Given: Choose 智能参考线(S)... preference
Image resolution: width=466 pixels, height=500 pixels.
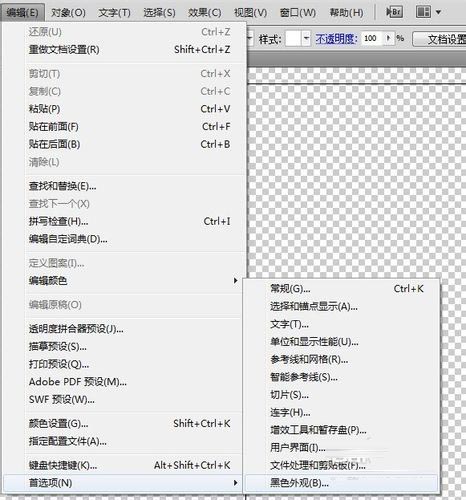Looking at the screenshot, I should coord(341,377).
